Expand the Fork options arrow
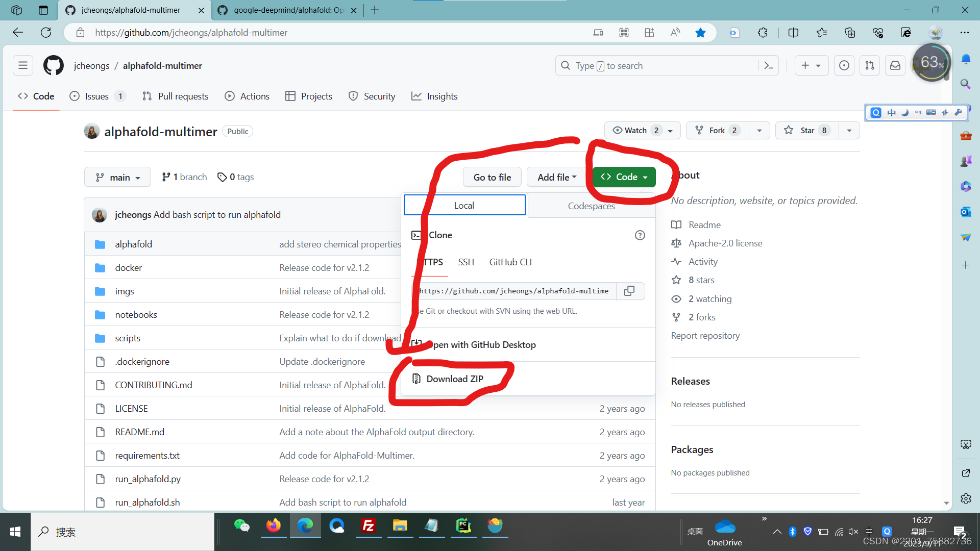The image size is (980, 551). point(759,131)
